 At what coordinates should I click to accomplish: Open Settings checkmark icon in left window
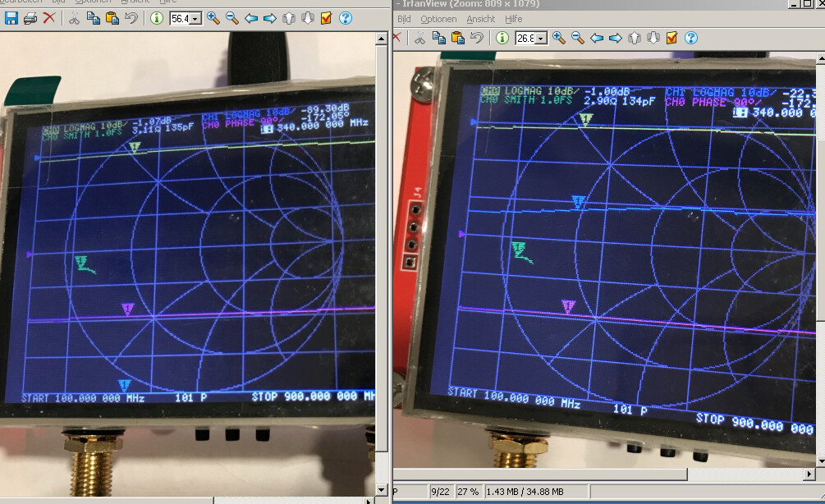(326, 18)
